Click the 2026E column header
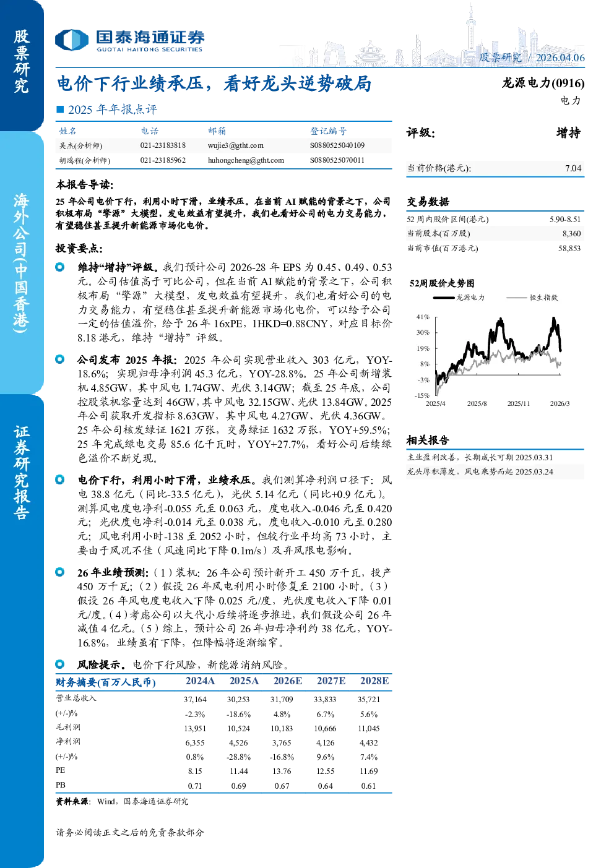 tap(288, 681)
